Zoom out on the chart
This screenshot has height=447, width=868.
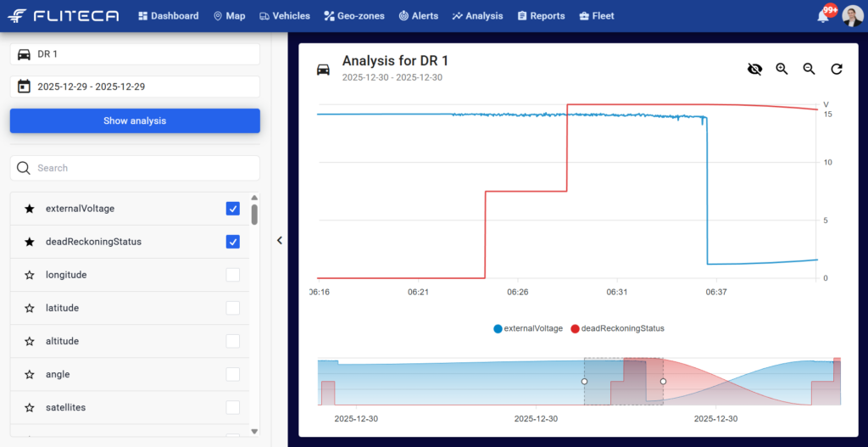809,69
